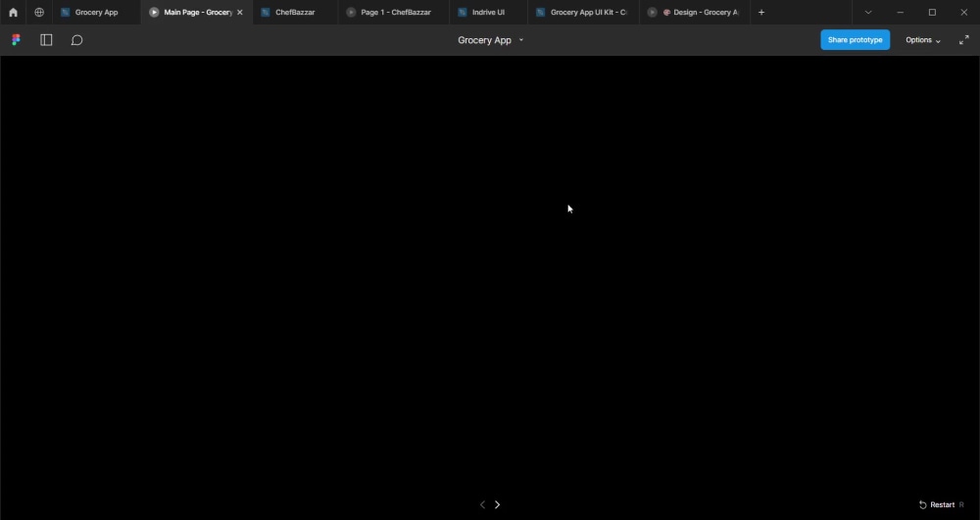
Task: Click the Grocery App prototype title text
Action: 484,40
